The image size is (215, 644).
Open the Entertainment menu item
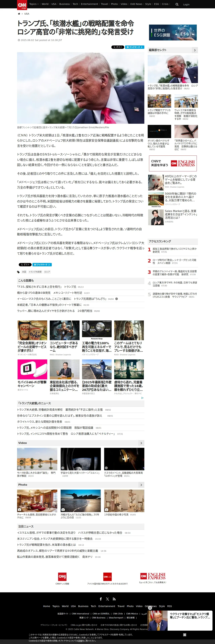point(89,4)
